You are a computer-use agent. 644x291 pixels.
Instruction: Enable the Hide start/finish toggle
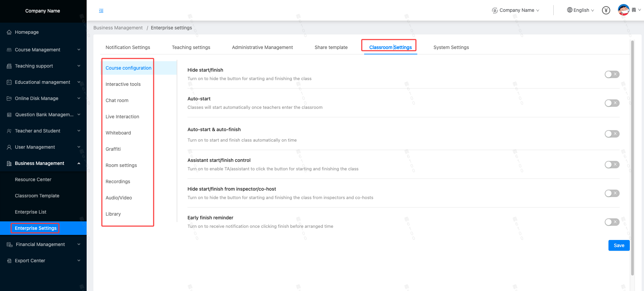click(612, 74)
